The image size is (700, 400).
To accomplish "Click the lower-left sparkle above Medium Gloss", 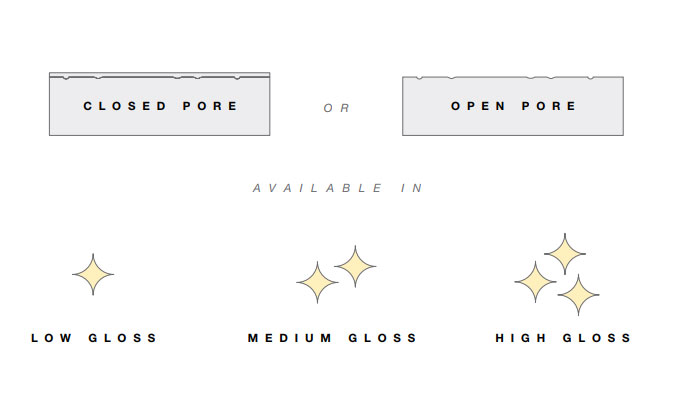I will [x=317, y=283].
